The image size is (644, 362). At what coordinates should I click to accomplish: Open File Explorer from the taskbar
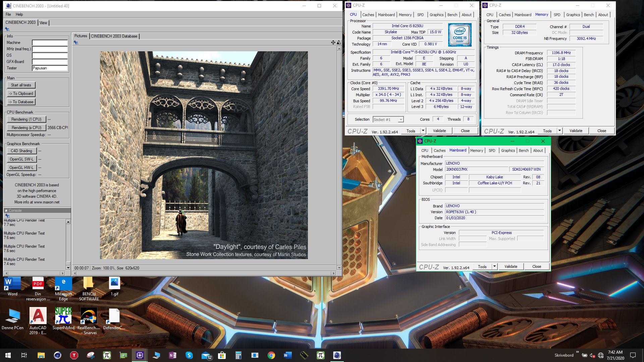(41, 355)
